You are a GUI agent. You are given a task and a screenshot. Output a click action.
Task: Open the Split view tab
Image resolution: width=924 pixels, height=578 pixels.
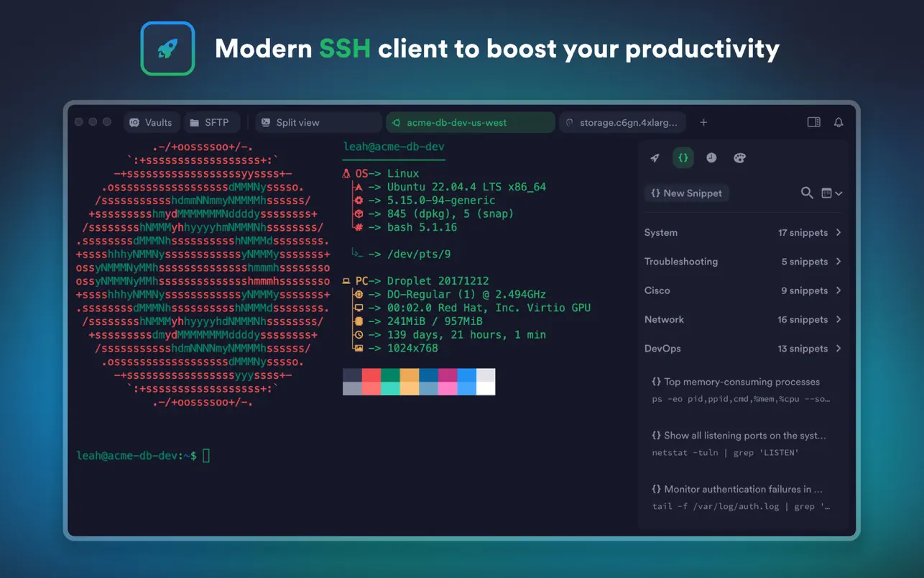319,122
